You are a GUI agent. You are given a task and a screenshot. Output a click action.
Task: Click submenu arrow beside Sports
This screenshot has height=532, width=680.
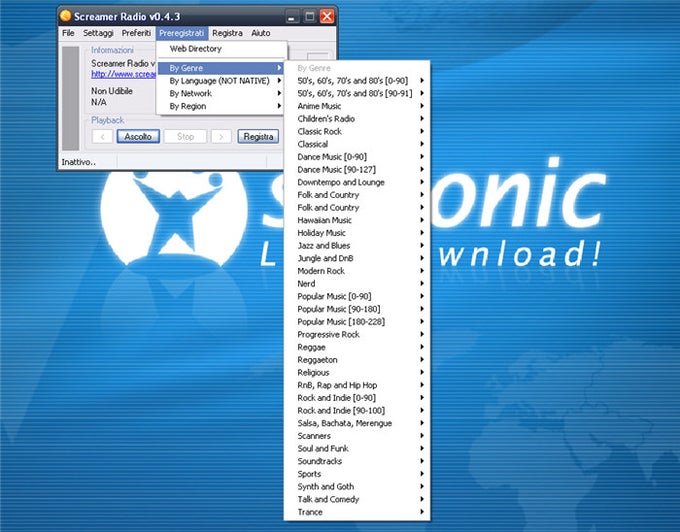[422, 474]
